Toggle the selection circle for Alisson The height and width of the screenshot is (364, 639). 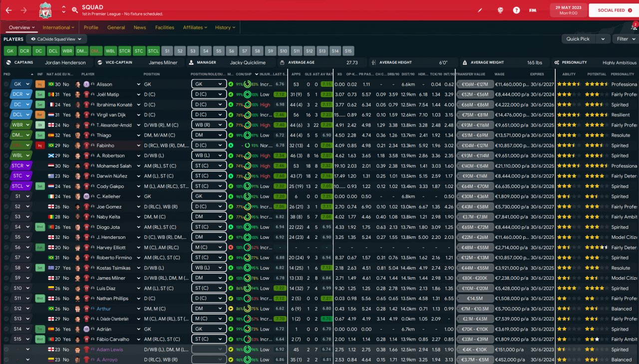point(6,84)
